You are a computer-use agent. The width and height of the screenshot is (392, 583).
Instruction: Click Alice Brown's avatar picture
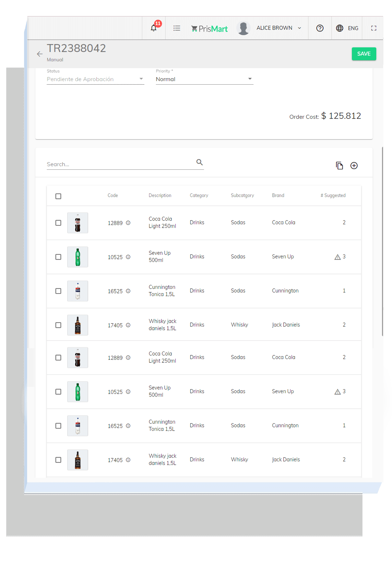(x=243, y=28)
